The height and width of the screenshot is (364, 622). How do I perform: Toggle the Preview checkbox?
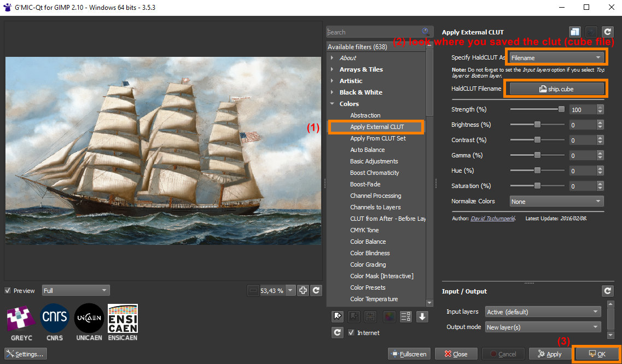(8, 291)
